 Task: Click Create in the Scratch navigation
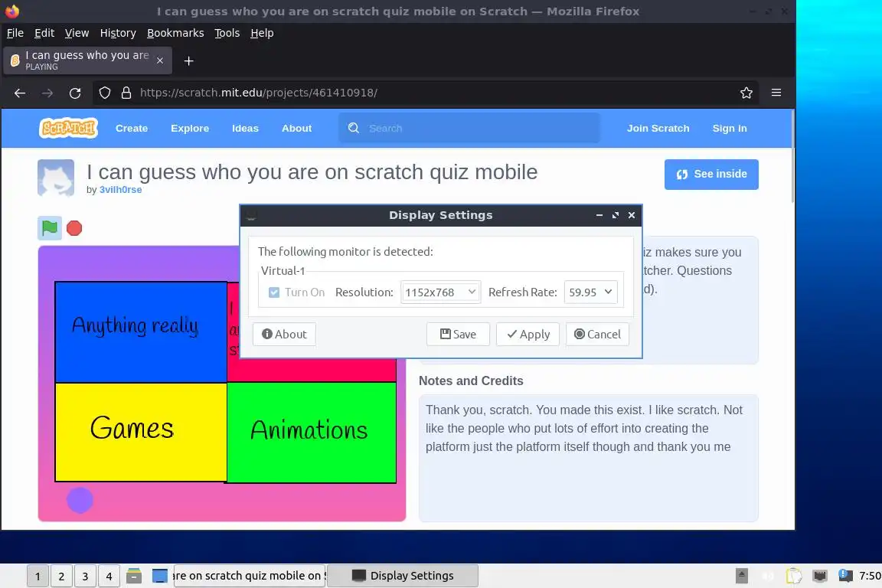tap(132, 129)
